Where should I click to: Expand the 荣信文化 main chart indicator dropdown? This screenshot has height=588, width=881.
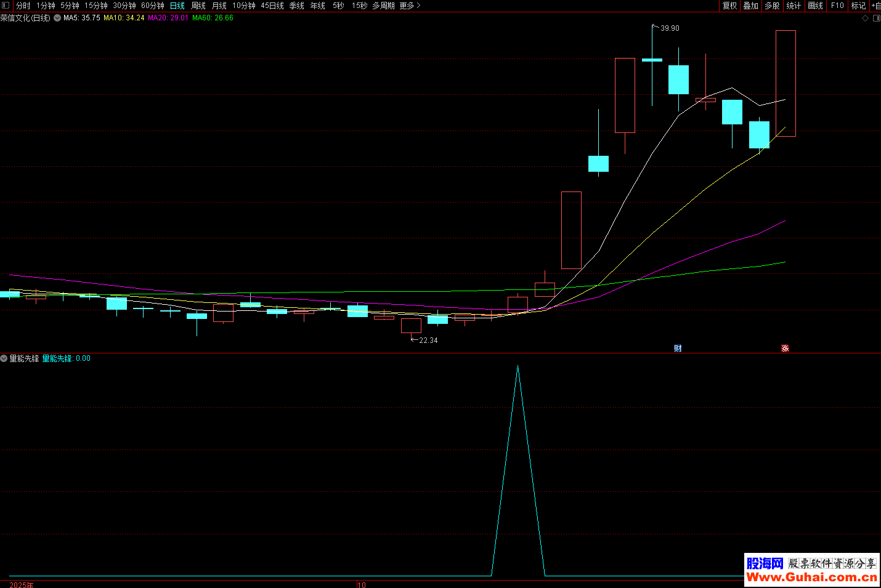click(x=57, y=18)
